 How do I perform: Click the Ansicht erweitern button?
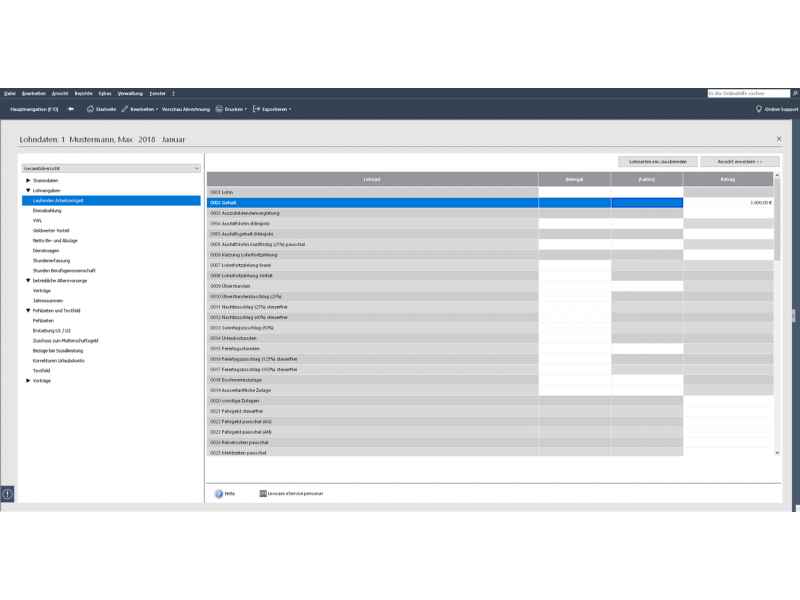739,161
